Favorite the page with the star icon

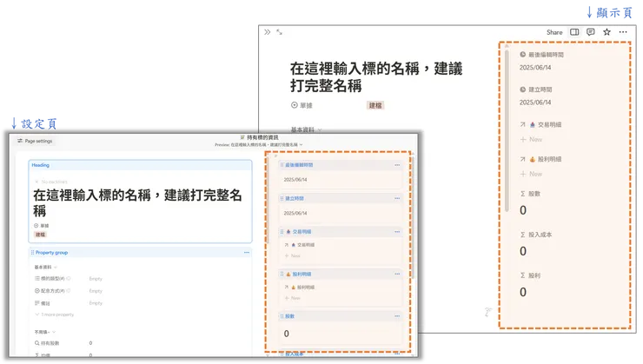tap(607, 32)
